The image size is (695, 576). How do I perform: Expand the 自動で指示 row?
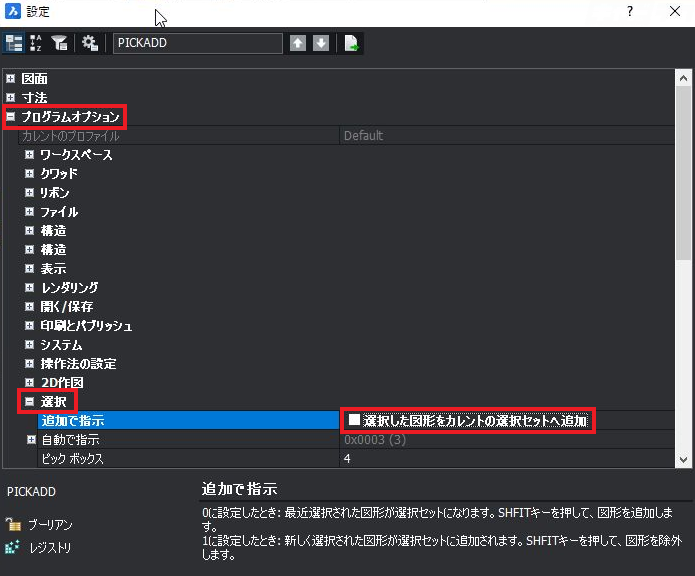[x=31, y=440]
